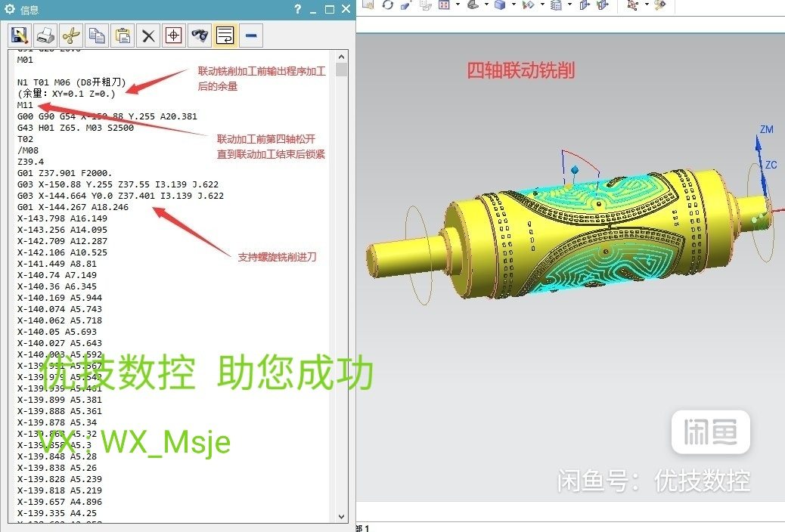The height and width of the screenshot is (532, 785).
Task: Click line 'G01 X-144.267 A18.246'
Action: click(73, 207)
